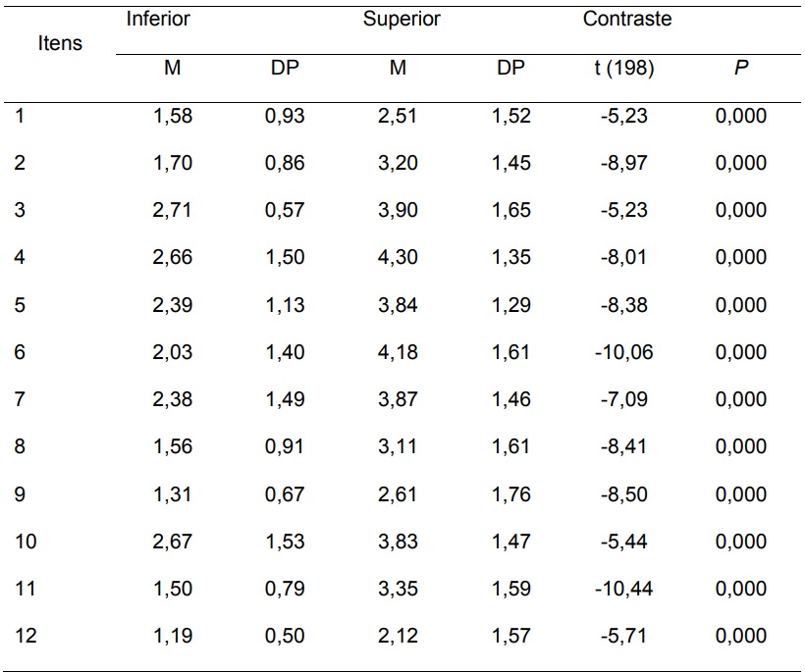Image resolution: width=805 pixels, height=672 pixels.
Task: Click Inferior mean 2,67 for item 10
Action: pyautogui.click(x=173, y=542)
